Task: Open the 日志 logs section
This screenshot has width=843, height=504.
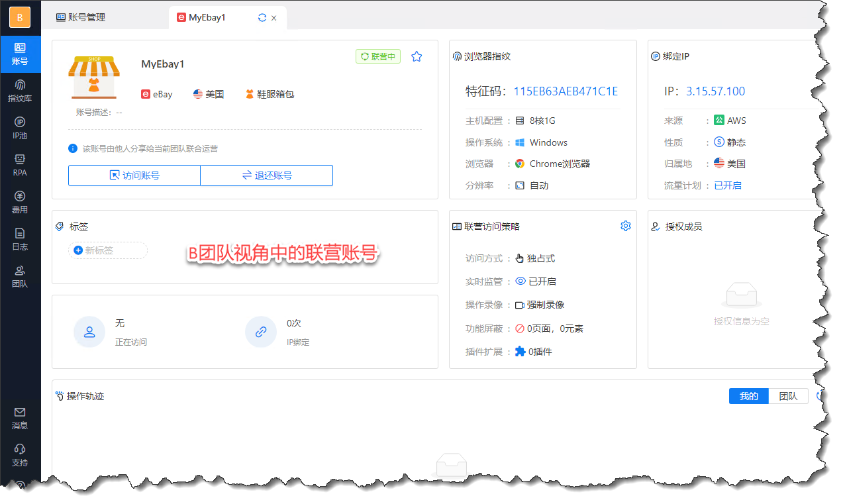Action: click(x=20, y=240)
